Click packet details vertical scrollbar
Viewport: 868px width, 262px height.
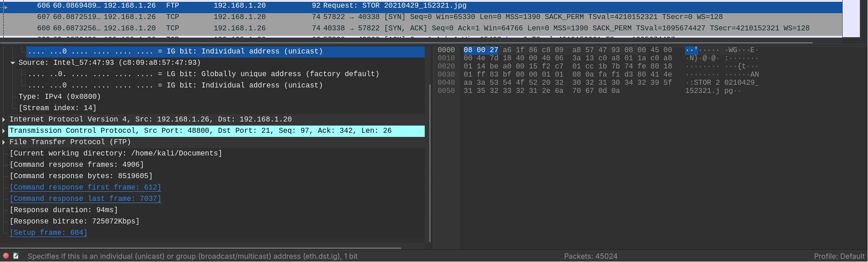[429, 163]
